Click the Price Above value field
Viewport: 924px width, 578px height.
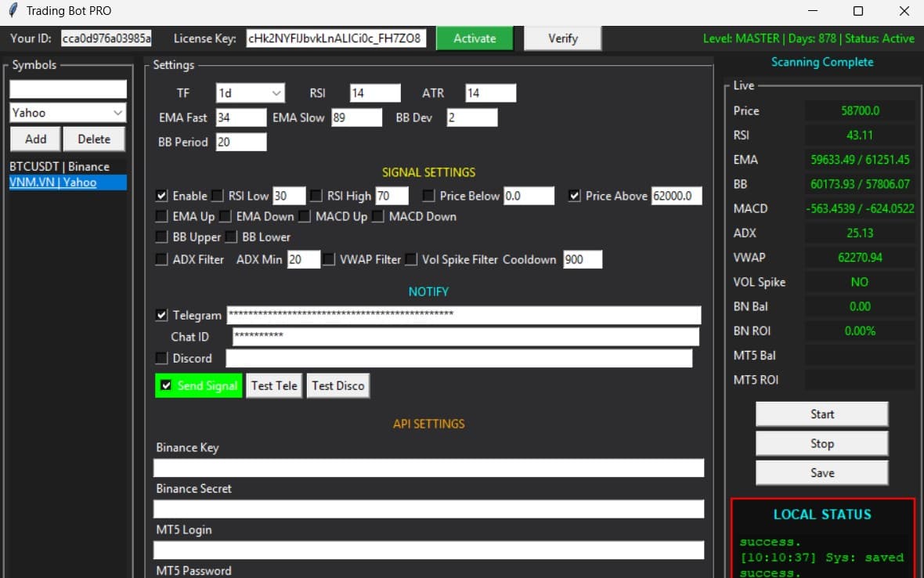point(677,196)
